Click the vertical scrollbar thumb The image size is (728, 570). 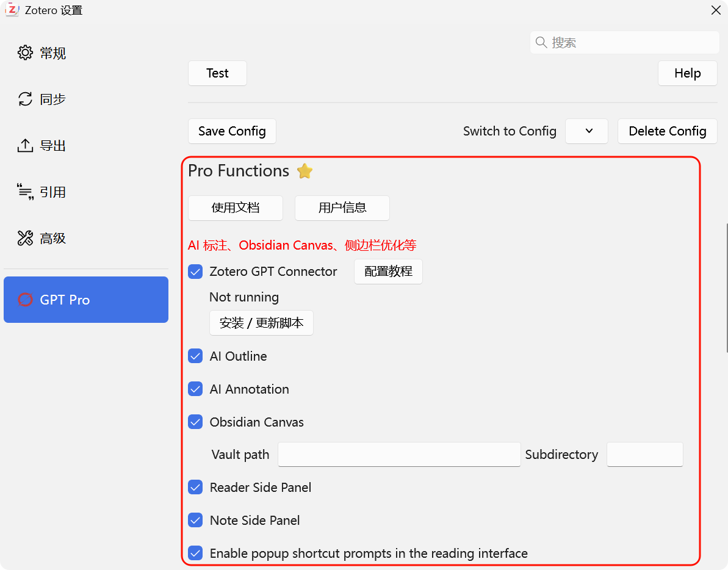pos(726,288)
